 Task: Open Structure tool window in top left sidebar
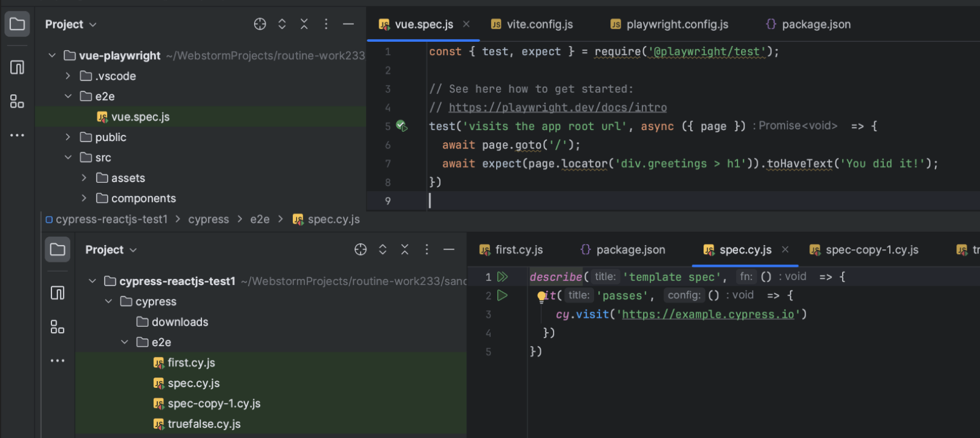pyautogui.click(x=17, y=102)
